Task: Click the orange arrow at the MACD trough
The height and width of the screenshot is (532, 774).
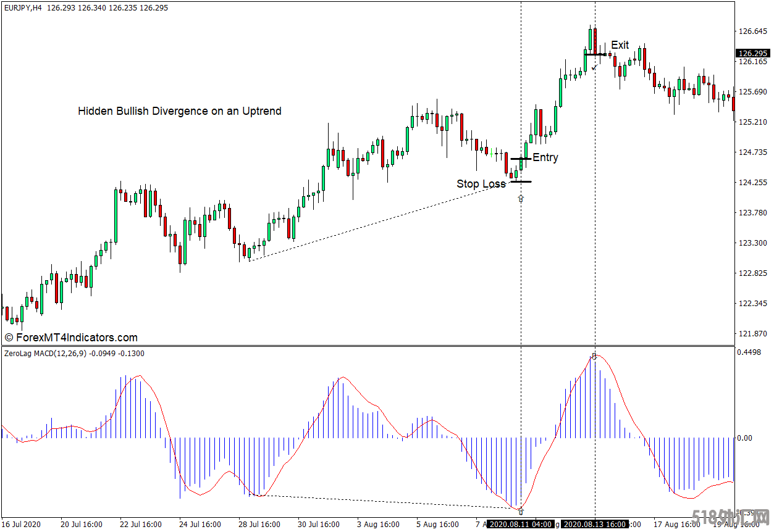Action: 521,510
